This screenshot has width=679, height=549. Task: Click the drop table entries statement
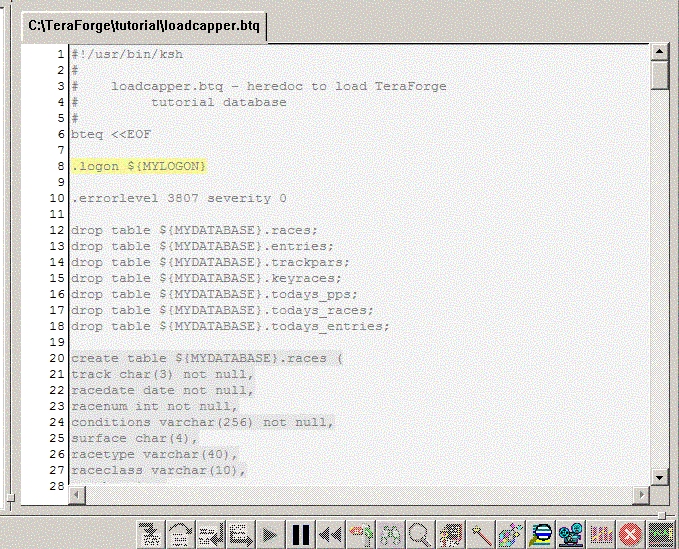click(203, 246)
